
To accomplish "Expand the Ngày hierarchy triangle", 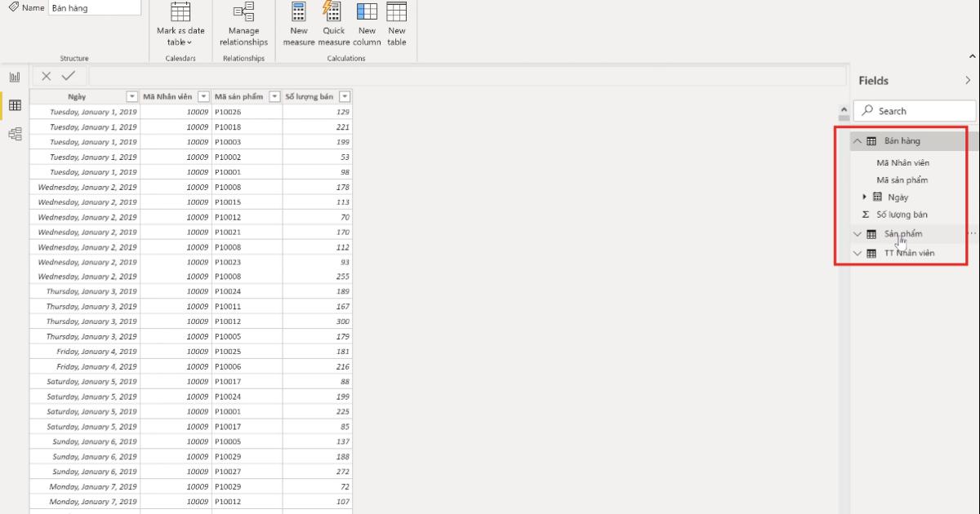I will tap(866, 197).
